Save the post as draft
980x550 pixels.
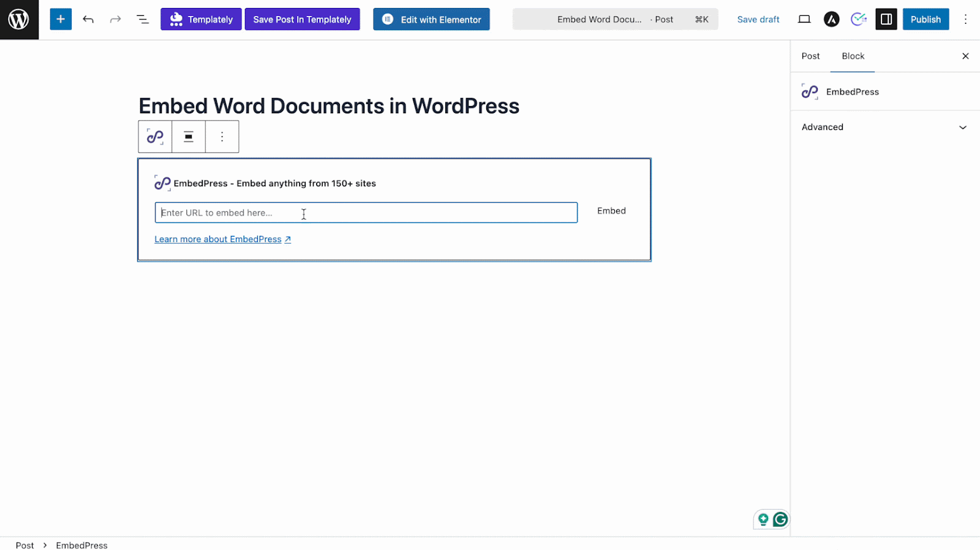(758, 20)
